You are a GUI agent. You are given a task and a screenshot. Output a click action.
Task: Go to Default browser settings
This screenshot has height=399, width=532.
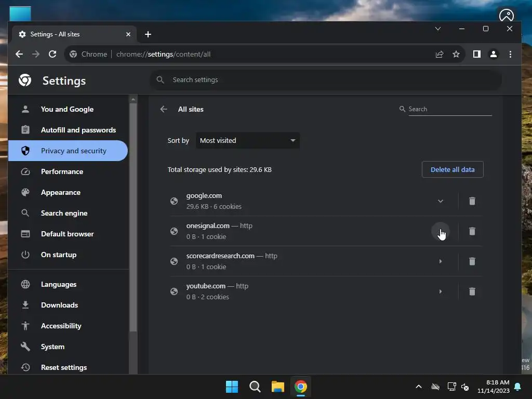67,234
